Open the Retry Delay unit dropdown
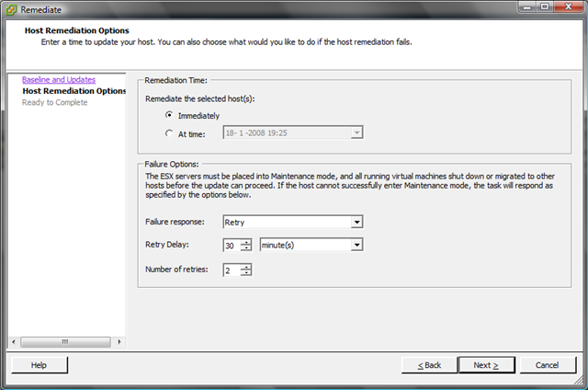 pos(357,245)
